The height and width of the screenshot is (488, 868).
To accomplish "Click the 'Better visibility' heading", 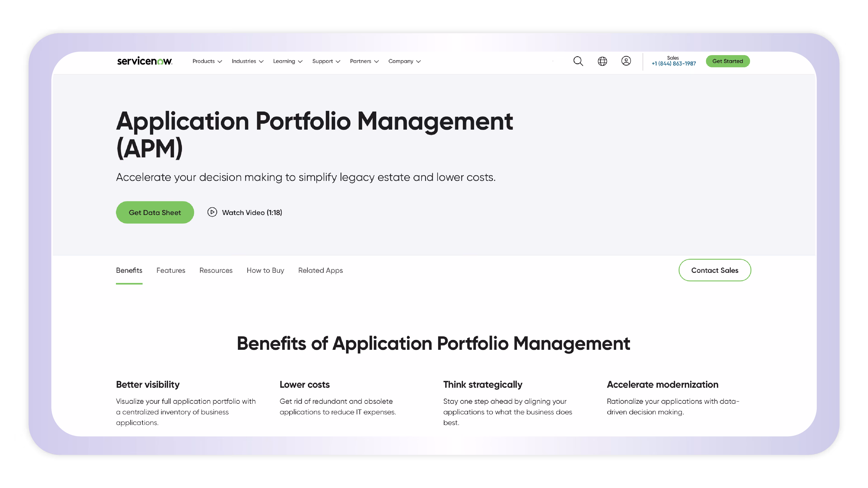I will pyautogui.click(x=148, y=385).
